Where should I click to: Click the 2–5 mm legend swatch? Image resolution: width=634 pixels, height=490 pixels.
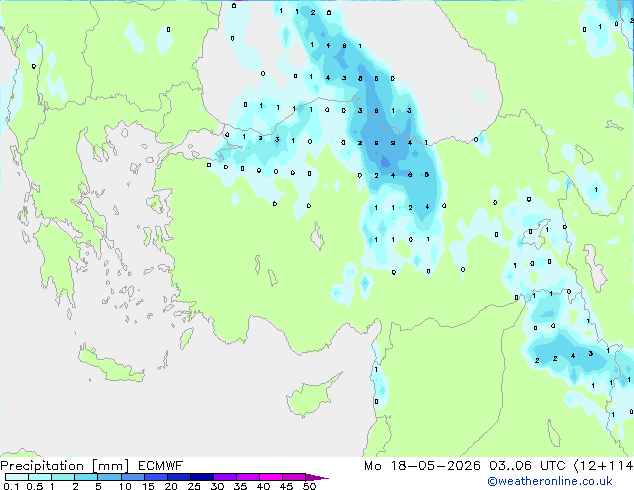(x=86, y=477)
